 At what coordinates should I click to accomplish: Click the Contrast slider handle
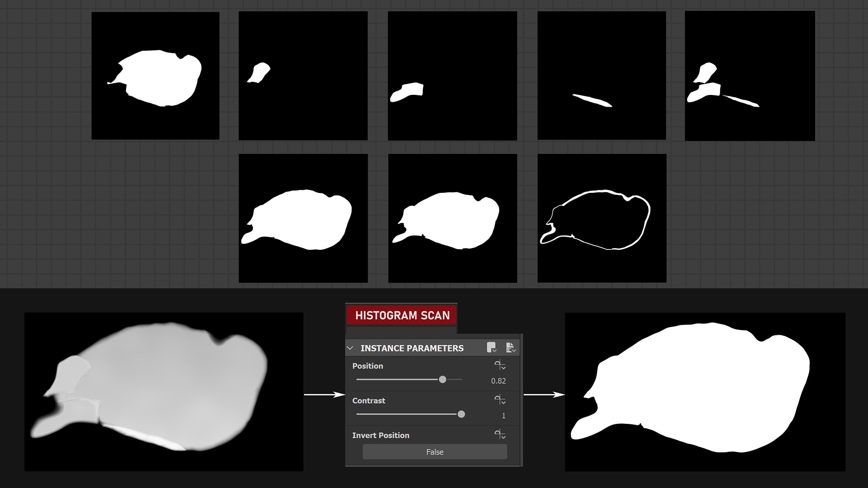tap(461, 414)
